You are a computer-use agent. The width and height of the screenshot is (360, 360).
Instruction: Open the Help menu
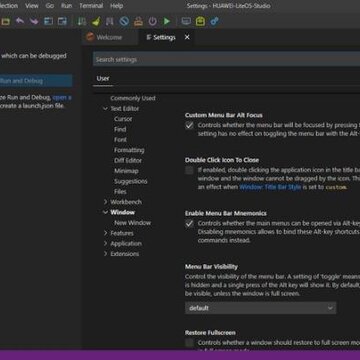point(116,6)
